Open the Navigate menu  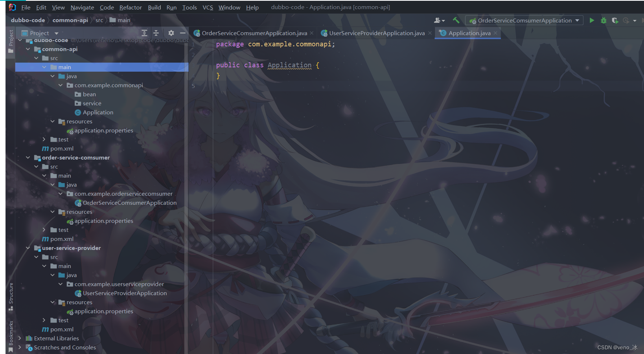pos(82,7)
